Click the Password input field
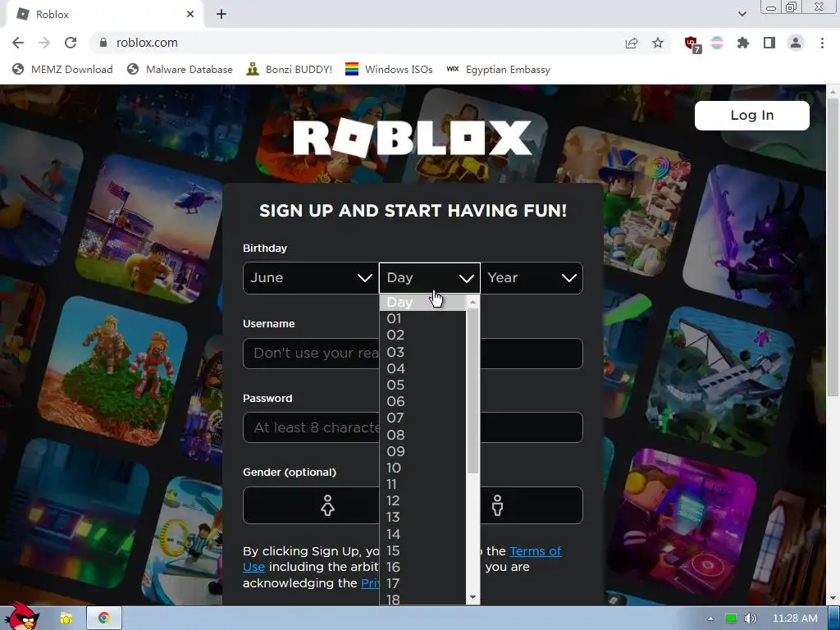 click(x=413, y=427)
